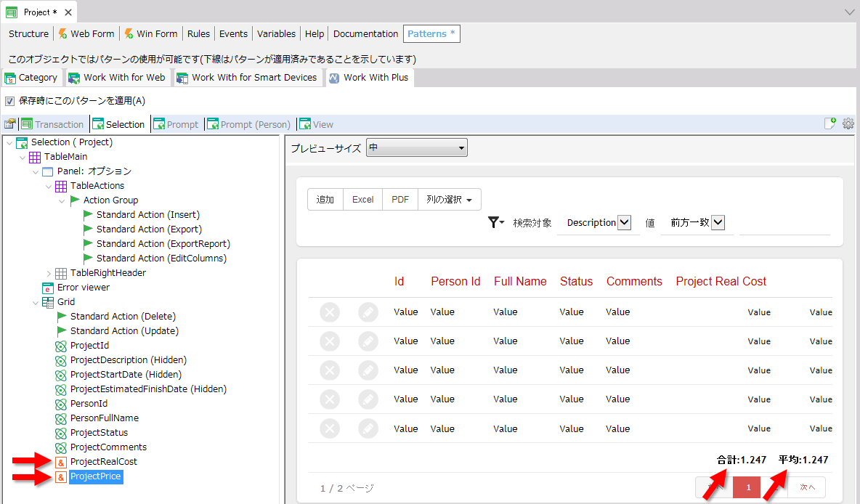860x504 pixels.
Task: Click attribute icon next to ProjectId
Action: pyautogui.click(x=61, y=346)
